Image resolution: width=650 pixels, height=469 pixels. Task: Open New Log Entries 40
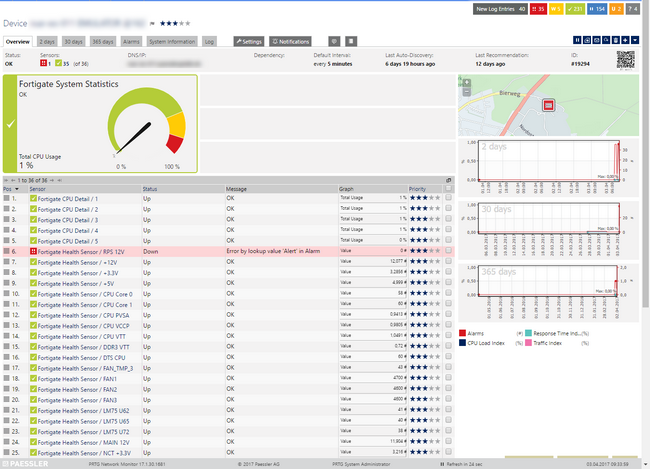[x=500, y=9]
